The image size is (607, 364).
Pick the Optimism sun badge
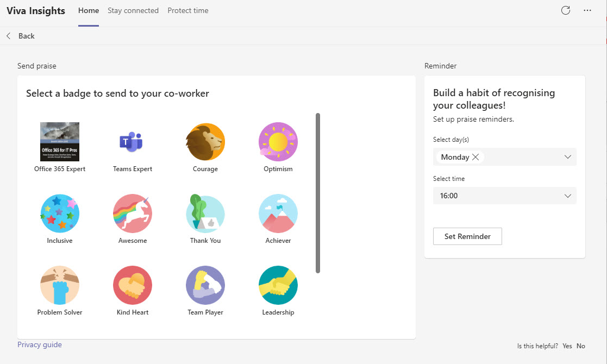278,142
